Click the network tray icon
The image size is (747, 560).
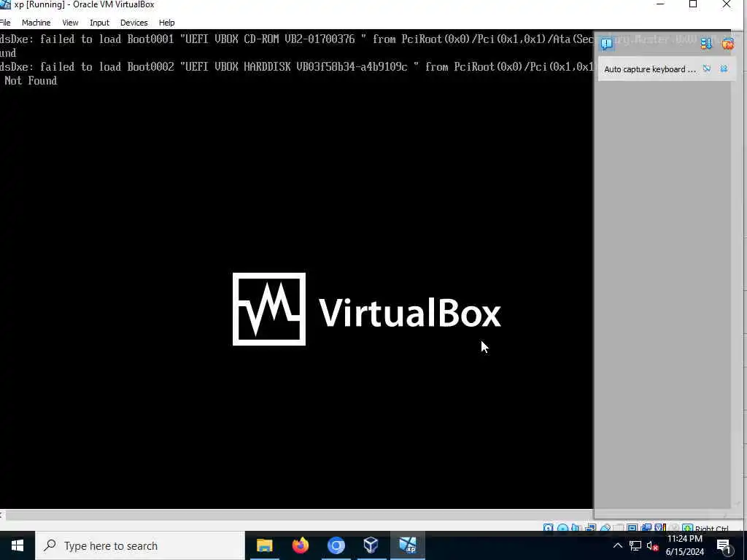(x=635, y=545)
